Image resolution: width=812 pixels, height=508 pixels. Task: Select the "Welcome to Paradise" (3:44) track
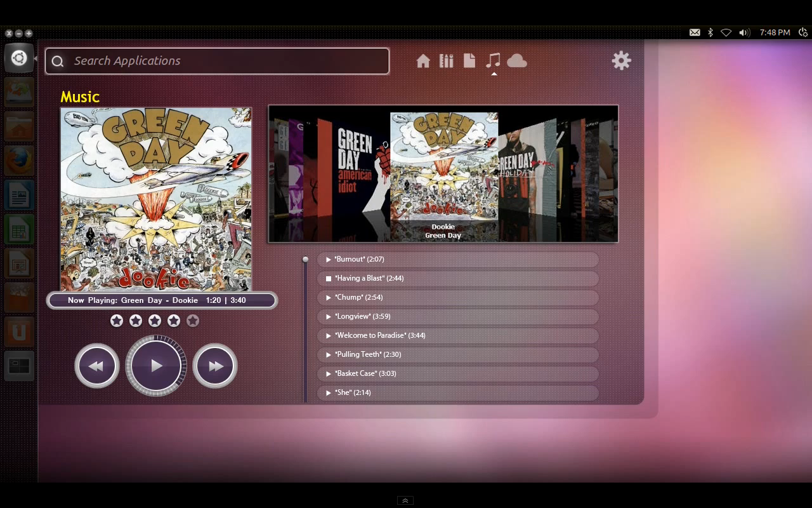[458, 335]
